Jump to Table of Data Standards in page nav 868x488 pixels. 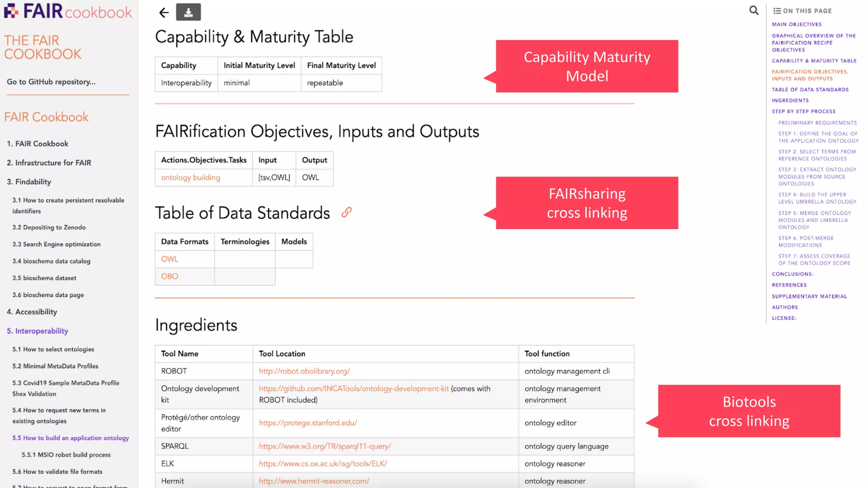point(810,90)
